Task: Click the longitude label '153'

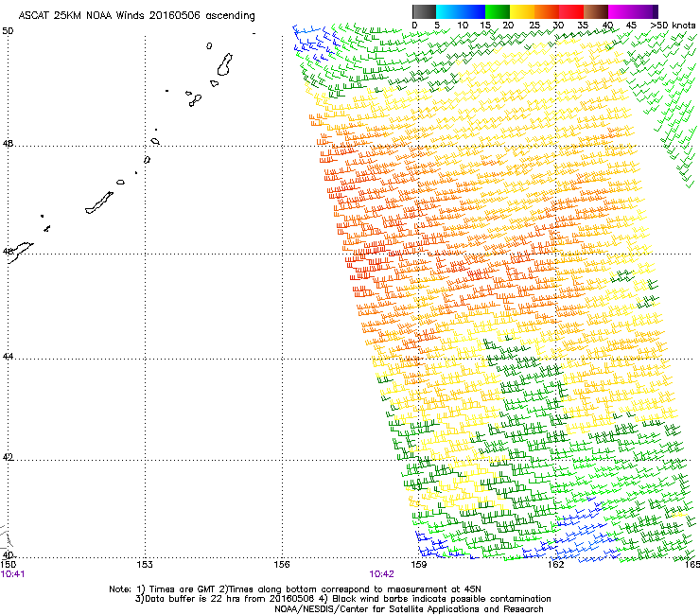Action: pyautogui.click(x=145, y=565)
